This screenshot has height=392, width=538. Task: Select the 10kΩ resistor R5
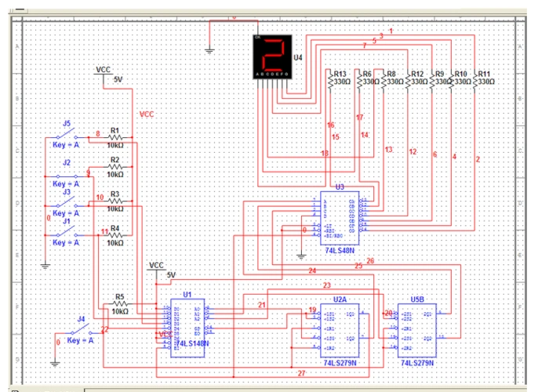119,304
